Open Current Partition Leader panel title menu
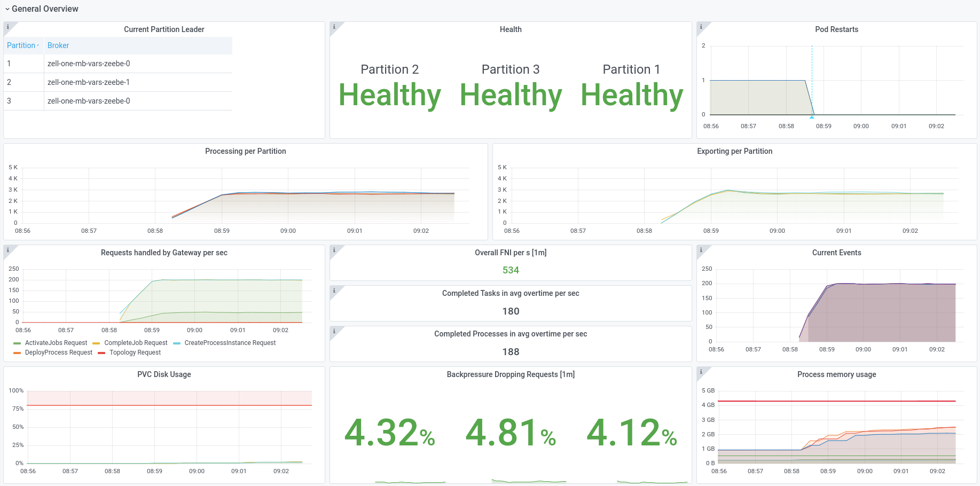 coord(164,29)
